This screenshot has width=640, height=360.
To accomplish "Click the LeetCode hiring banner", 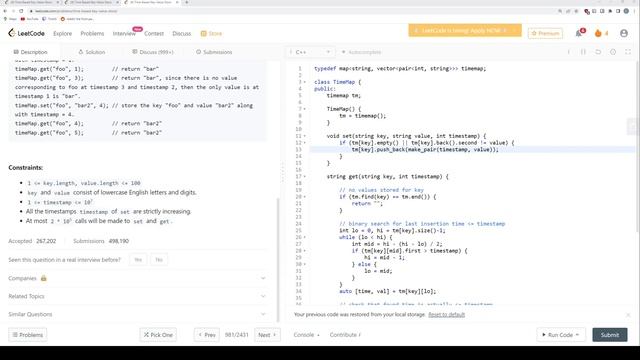I will point(465,30).
